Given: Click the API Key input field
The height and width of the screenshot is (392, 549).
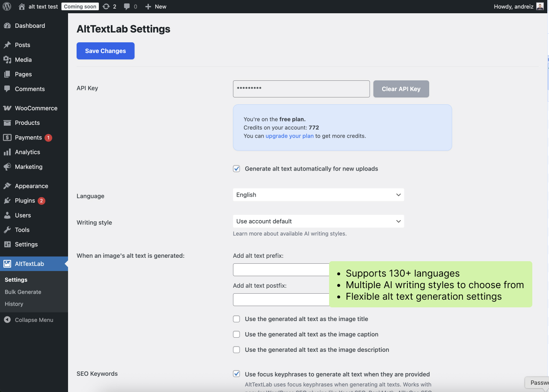Looking at the screenshot, I should click(301, 89).
